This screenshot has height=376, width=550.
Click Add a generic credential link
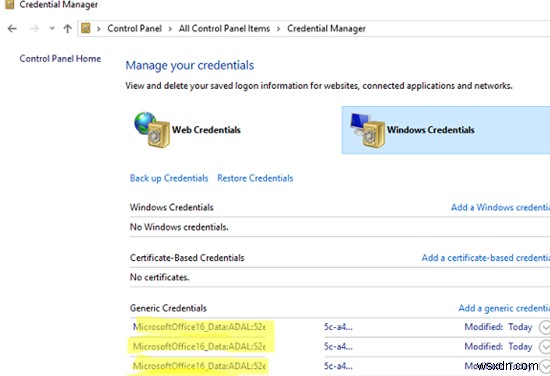[x=504, y=308]
